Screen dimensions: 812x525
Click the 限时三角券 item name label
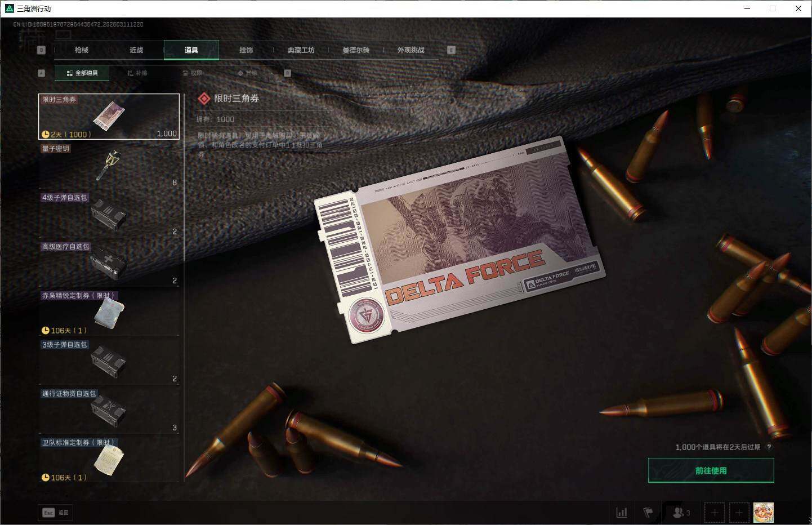59,100
